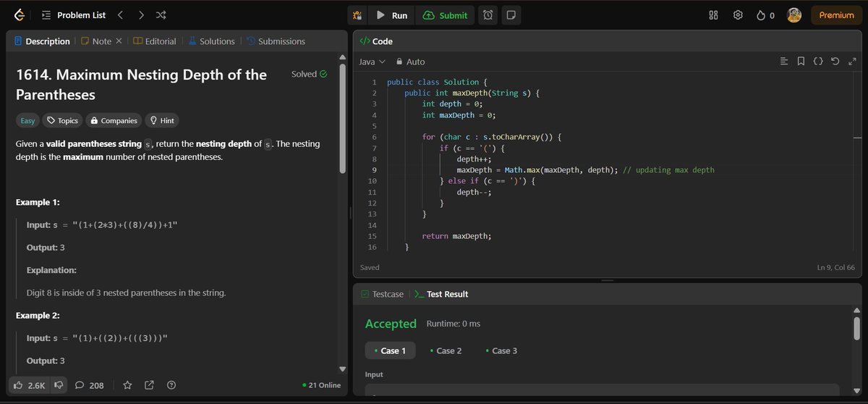Click line number 6 in gutter
This screenshot has width=868, height=404.
pyautogui.click(x=373, y=137)
